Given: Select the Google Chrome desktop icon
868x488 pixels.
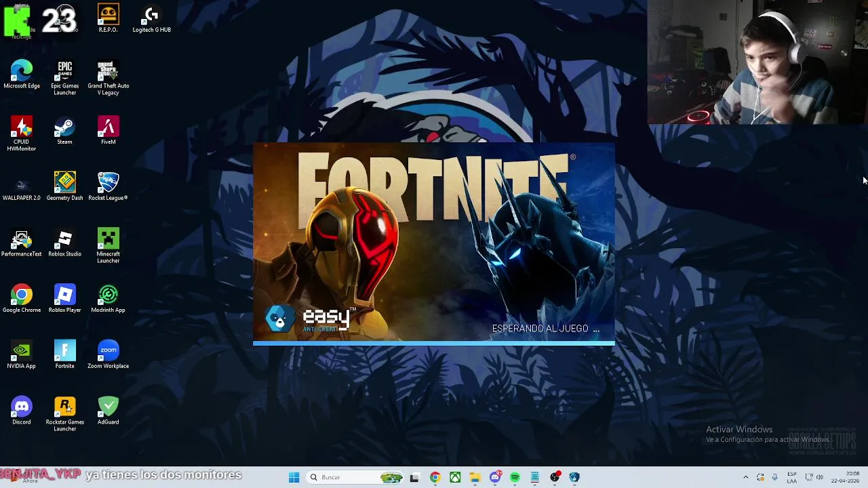Looking at the screenshot, I should [x=21, y=299].
